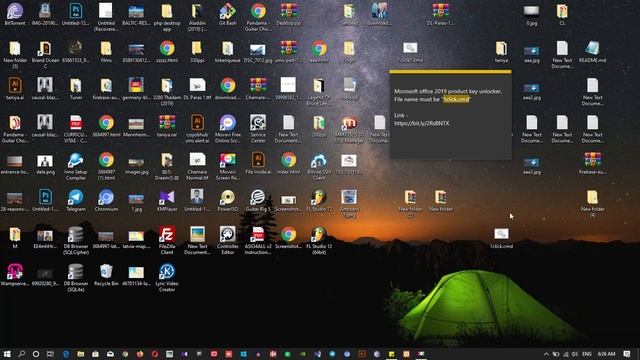640x360 pixels.
Task: Click the highlighted "1click.cmd" text in note
Action: point(456,99)
